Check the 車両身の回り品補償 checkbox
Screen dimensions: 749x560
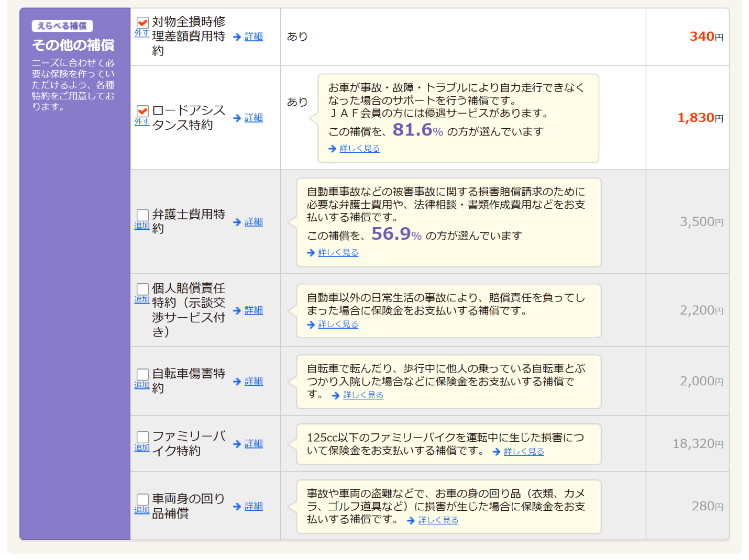click(142, 499)
